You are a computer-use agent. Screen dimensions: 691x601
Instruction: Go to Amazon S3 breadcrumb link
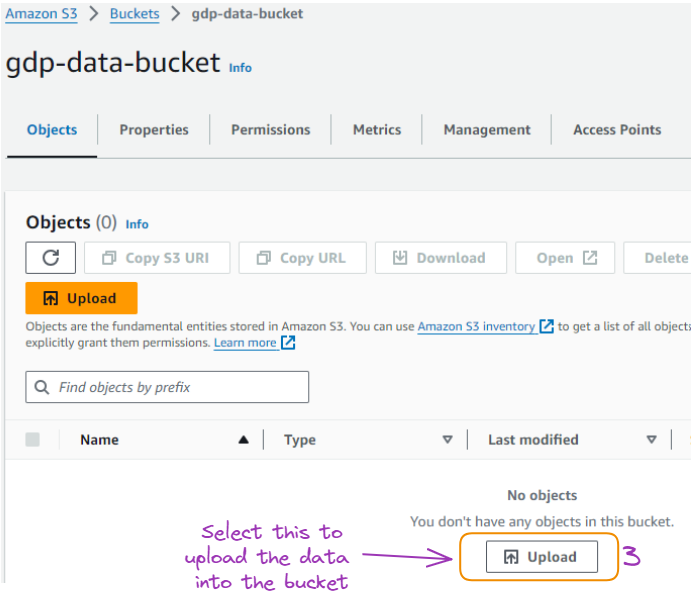coord(41,14)
